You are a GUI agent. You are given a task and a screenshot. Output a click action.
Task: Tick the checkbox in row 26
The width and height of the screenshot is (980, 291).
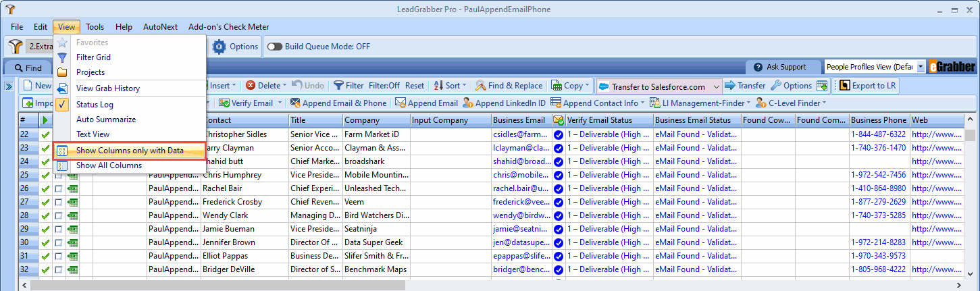coord(59,188)
